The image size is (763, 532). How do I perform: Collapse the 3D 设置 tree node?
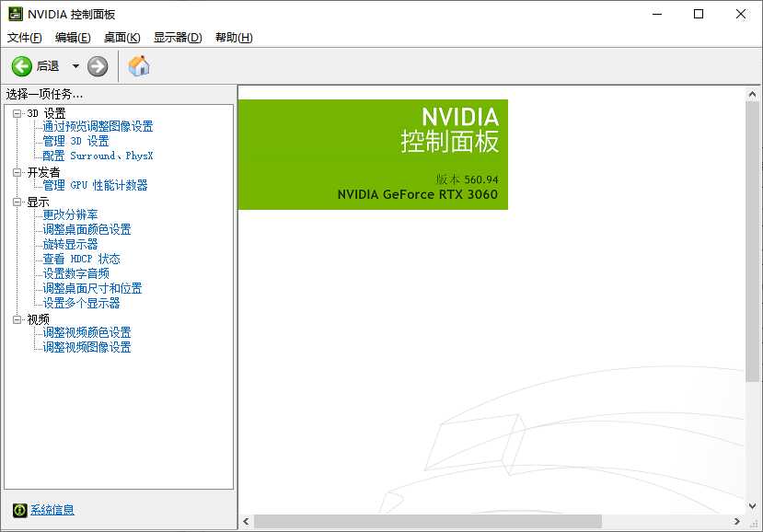[17, 113]
